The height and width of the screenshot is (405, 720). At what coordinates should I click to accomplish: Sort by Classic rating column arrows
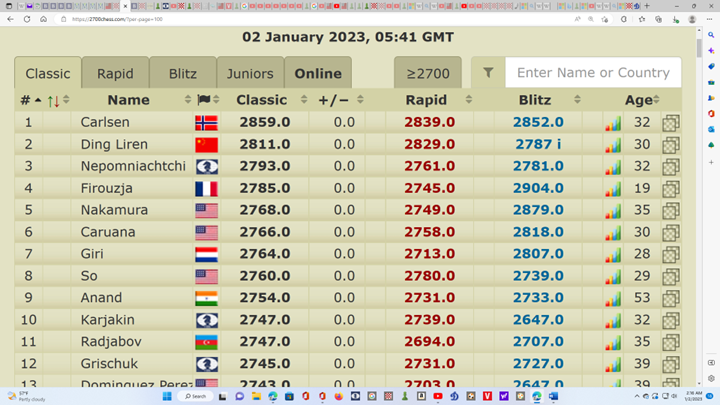(x=304, y=100)
